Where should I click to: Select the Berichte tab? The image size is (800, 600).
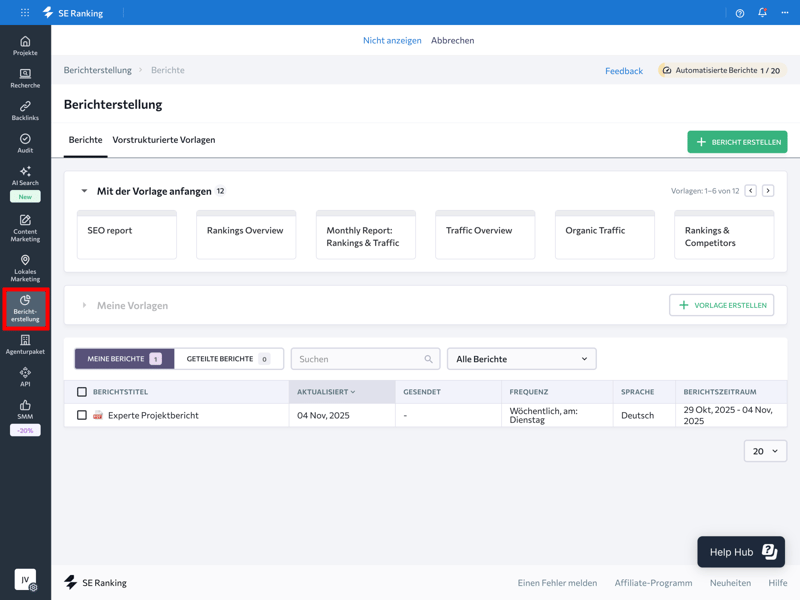click(x=85, y=140)
